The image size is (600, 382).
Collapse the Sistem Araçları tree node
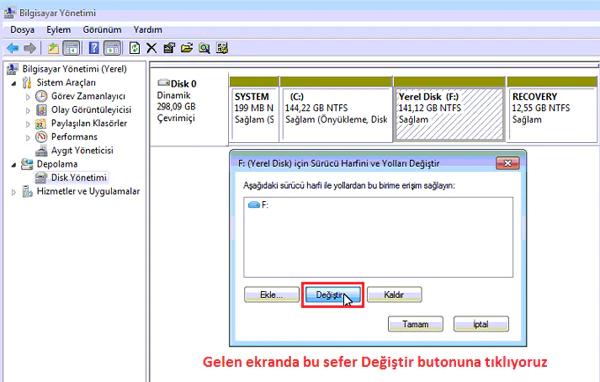point(14,83)
